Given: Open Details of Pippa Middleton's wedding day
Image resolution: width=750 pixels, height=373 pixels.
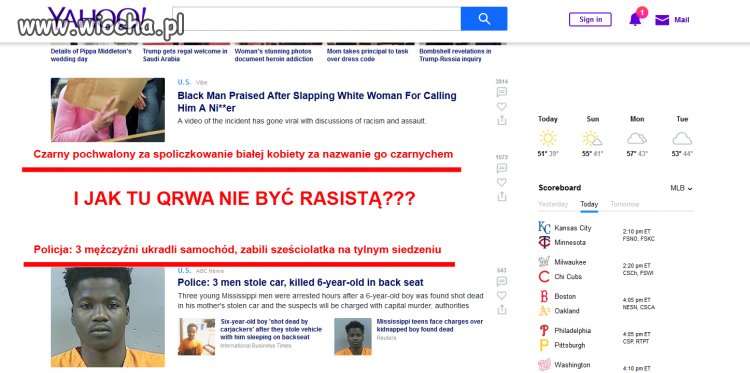Looking at the screenshot, I should pos(91,55).
